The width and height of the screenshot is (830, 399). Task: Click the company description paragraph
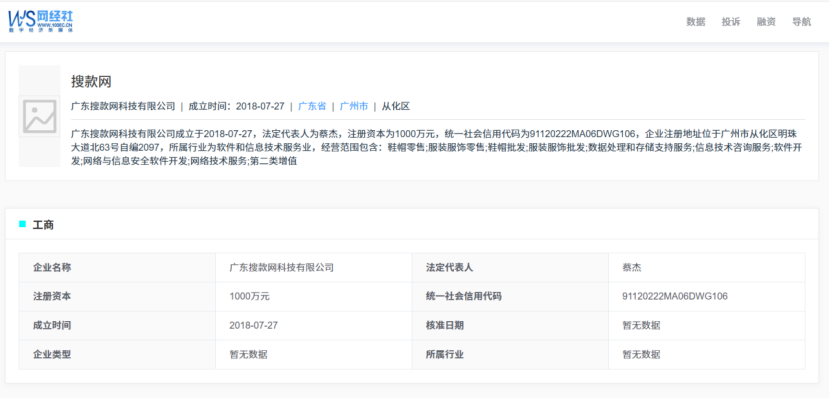click(x=437, y=147)
